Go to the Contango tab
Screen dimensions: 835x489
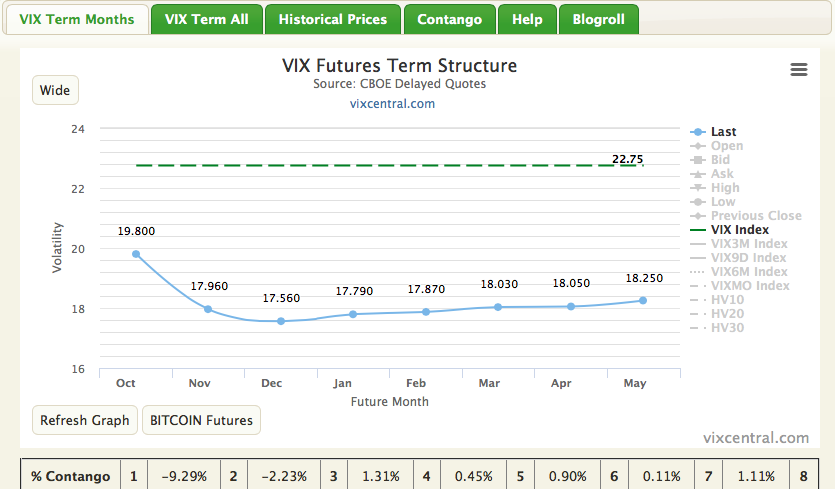point(449,19)
